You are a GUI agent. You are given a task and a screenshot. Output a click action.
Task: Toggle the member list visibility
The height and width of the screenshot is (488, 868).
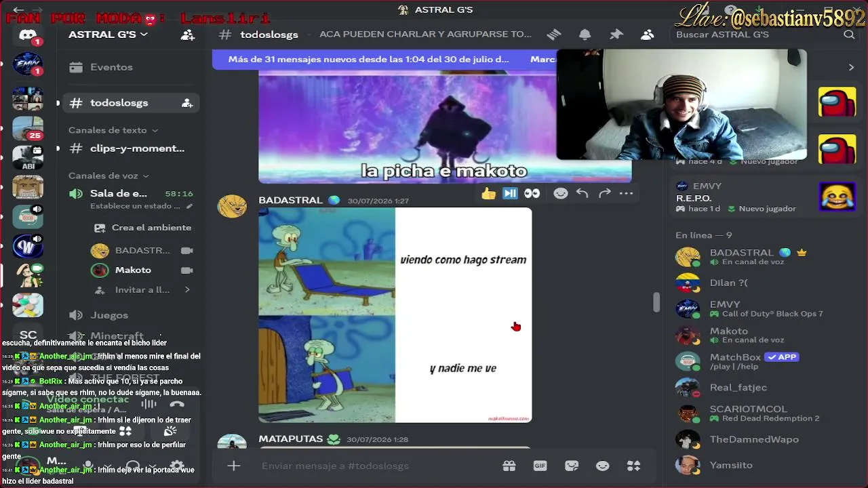click(x=648, y=35)
